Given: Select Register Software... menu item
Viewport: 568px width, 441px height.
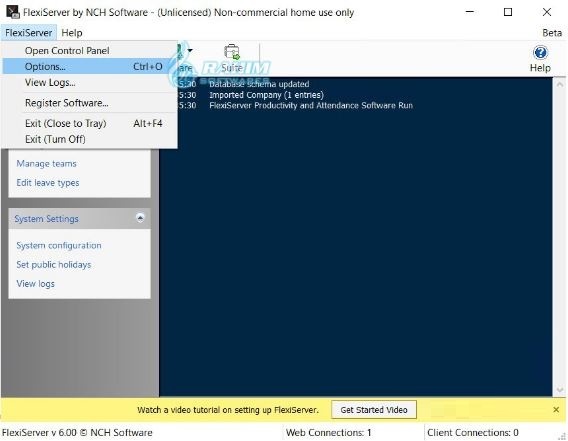Looking at the screenshot, I should (89, 103).
